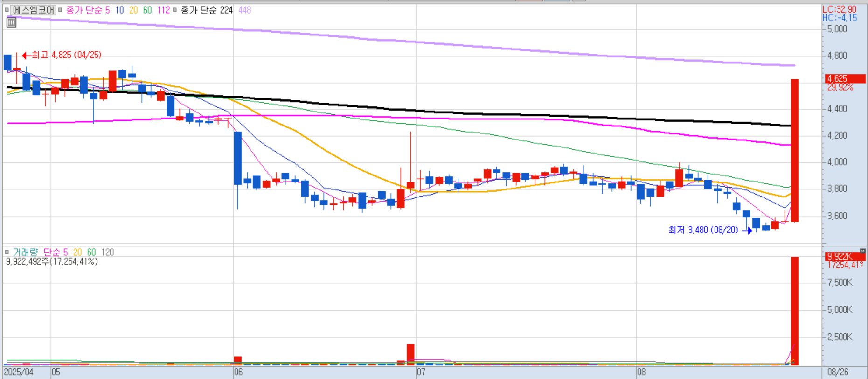Click the 2,500K volume axis label
This screenshot has height=379, width=868.
click(840, 337)
